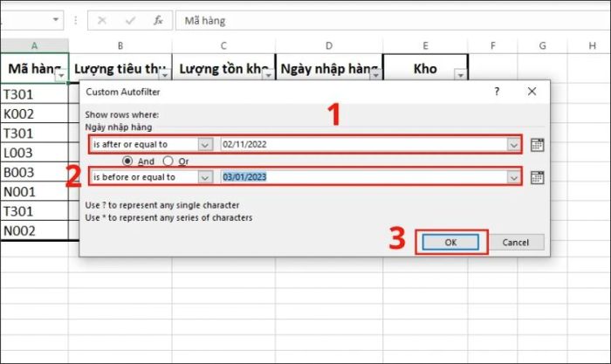611x364 pixels.
Task: Open filter dropdown on Mã hàng column
Action: tap(61, 75)
